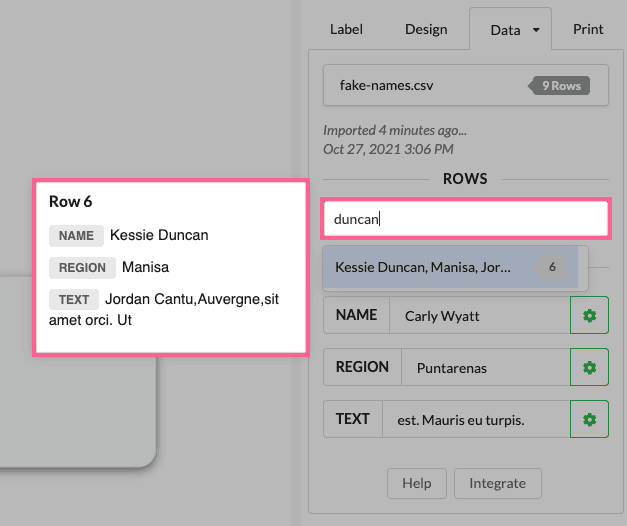Click the 9 Rows badge
The image size is (627, 526).
coord(559,86)
